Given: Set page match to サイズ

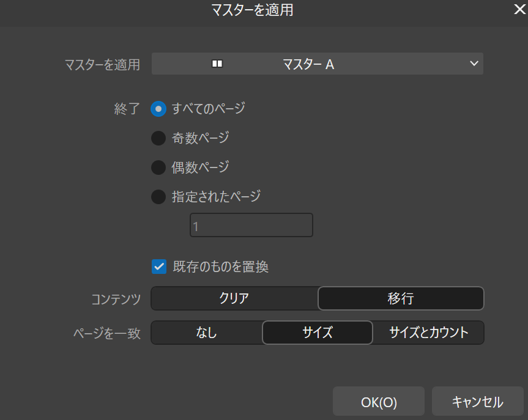Looking at the screenshot, I should [x=317, y=333].
